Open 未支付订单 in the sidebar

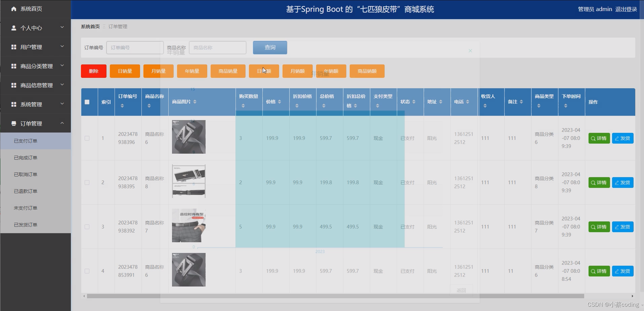tap(36, 208)
